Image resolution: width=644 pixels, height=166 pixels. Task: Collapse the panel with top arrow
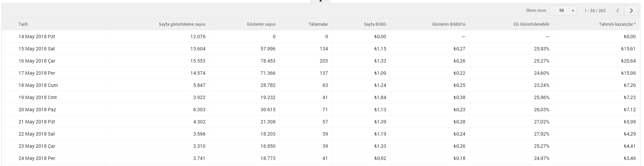tap(320, 1)
